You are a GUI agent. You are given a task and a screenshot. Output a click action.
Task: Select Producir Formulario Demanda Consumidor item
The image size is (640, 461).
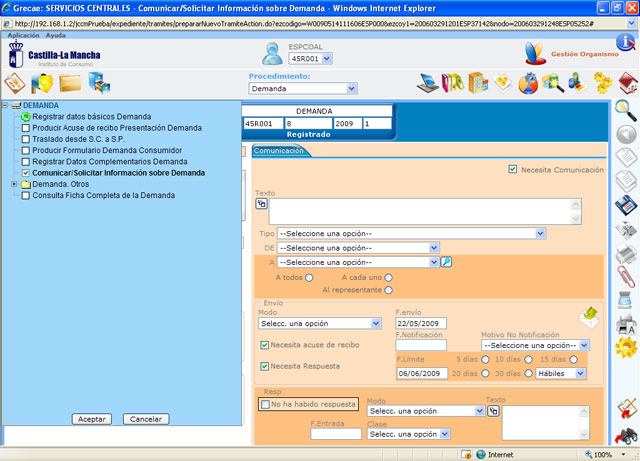pyautogui.click(x=107, y=150)
